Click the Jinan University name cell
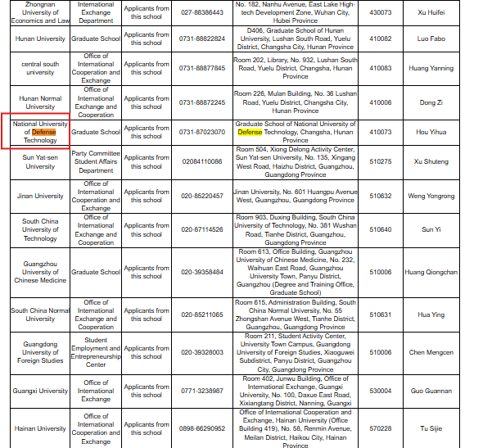This screenshot has width=492, height=448. (x=40, y=197)
